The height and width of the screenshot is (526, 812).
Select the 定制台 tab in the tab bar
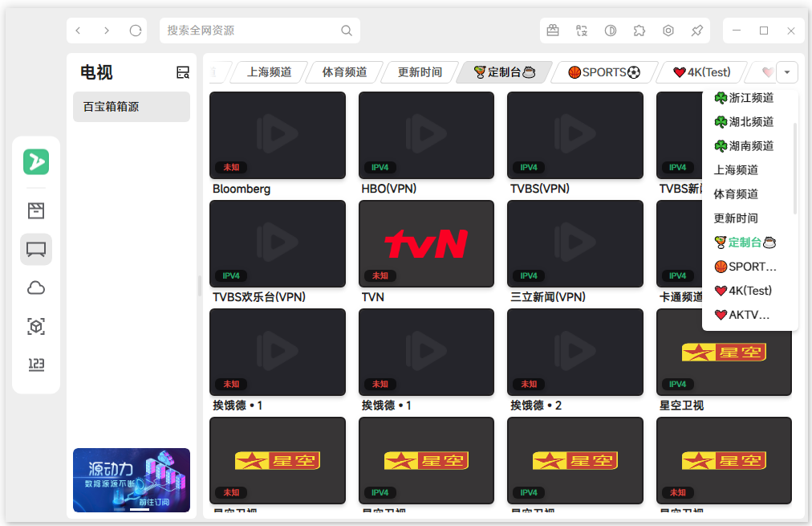505,72
